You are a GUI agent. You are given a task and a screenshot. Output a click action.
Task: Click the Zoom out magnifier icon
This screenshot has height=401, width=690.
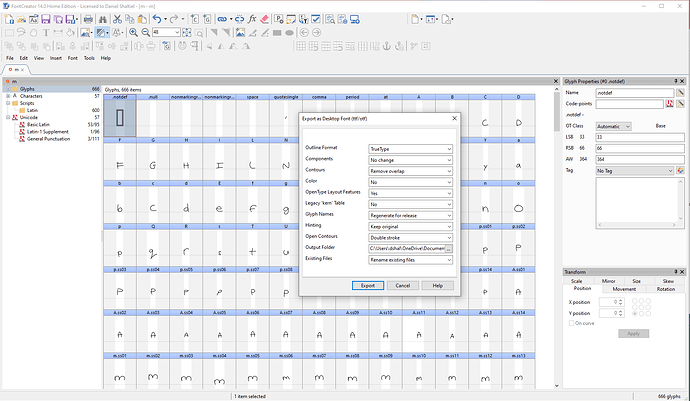(x=146, y=33)
